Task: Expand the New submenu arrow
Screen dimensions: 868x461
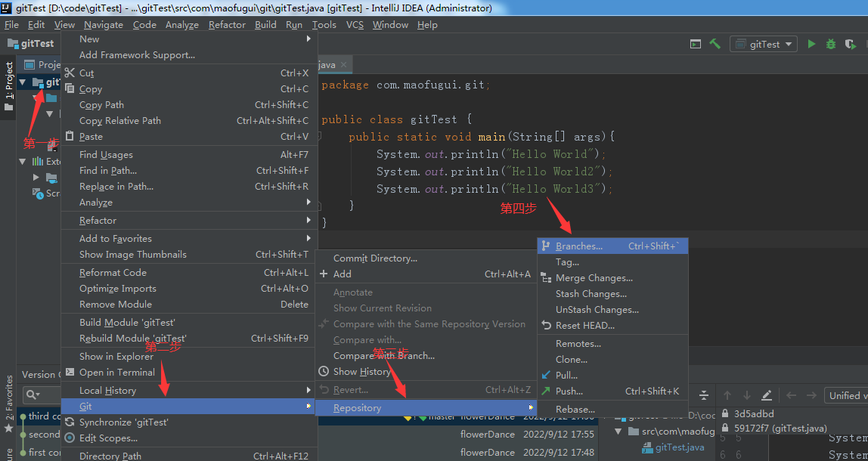Action: (309, 39)
